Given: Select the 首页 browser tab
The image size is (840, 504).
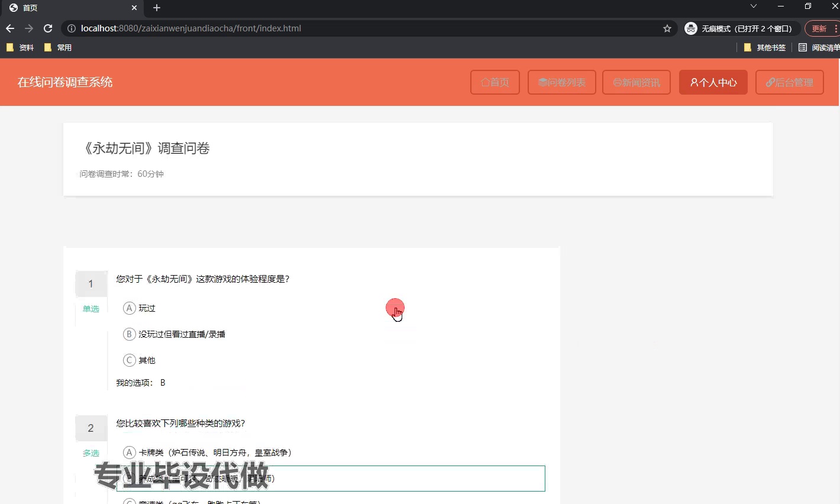Looking at the screenshot, I should 71,8.
